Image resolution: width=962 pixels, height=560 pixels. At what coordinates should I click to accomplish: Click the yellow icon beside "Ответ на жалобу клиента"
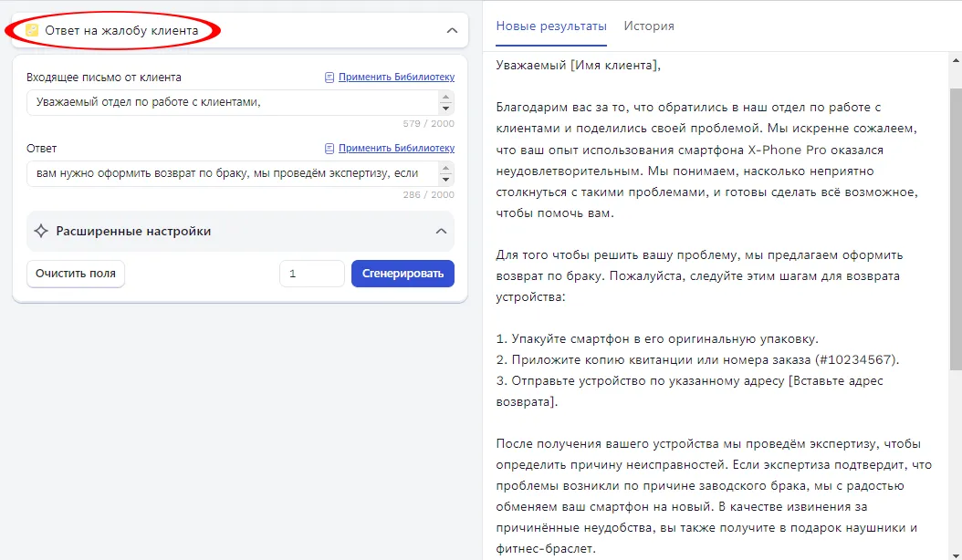click(32, 30)
